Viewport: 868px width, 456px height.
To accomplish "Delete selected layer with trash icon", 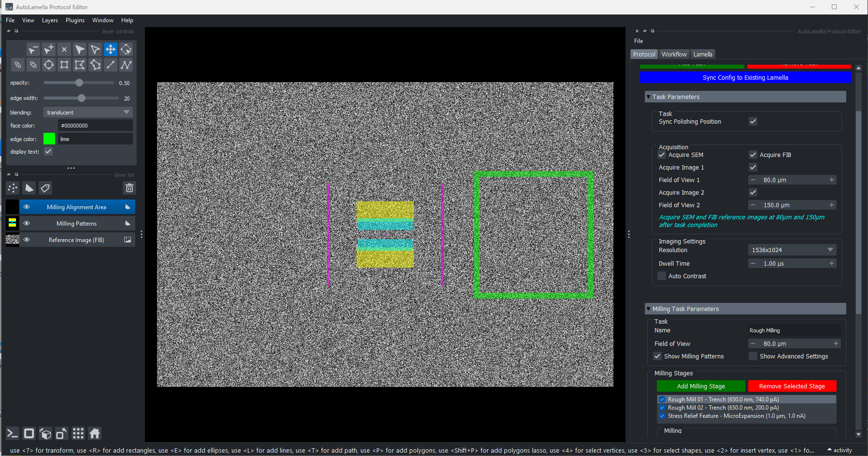I will coord(129,188).
